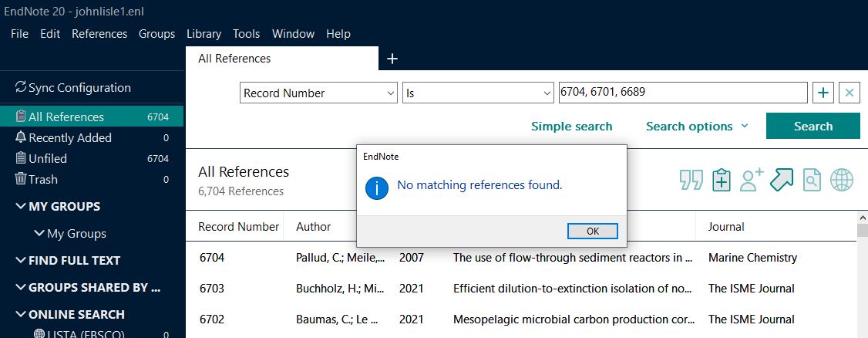Image resolution: width=868 pixels, height=338 pixels.
Task: Open the Groups menu
Action: point(156,34)
